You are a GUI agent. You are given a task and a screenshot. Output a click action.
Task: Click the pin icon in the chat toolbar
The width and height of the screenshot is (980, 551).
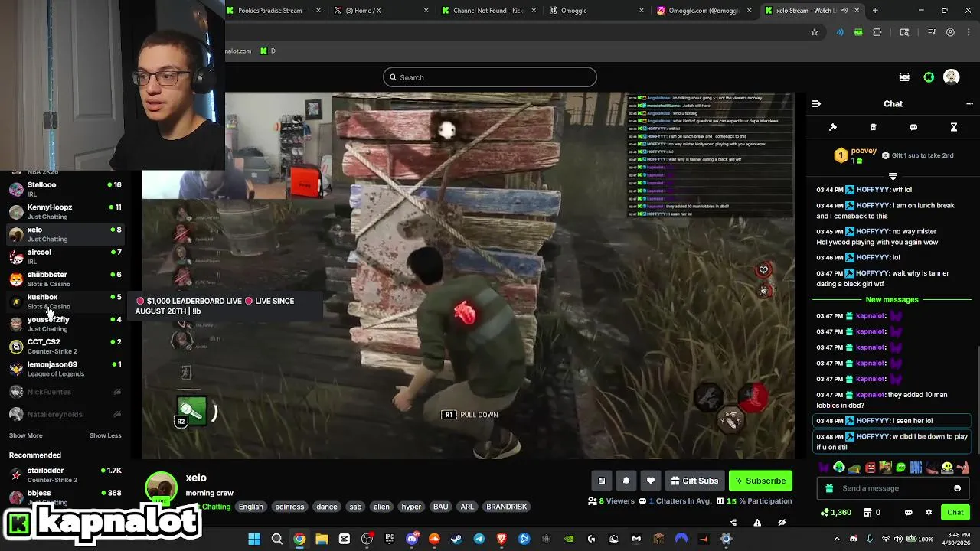point(833,127)
